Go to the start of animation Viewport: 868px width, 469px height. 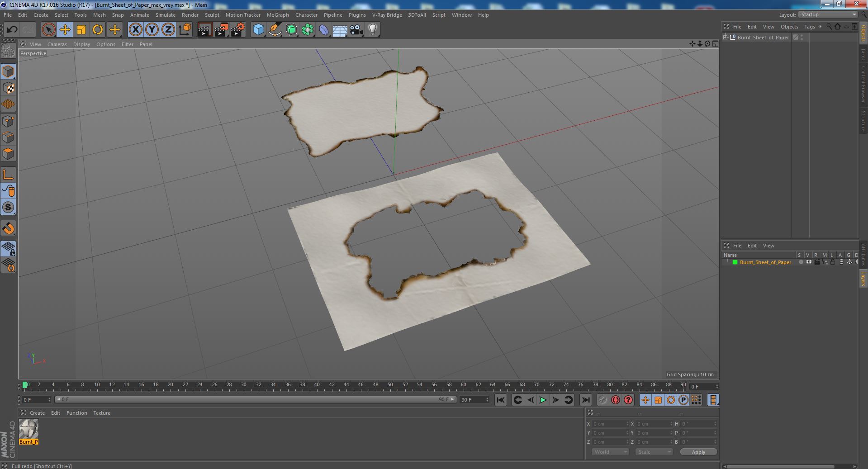tap(500, 400)
